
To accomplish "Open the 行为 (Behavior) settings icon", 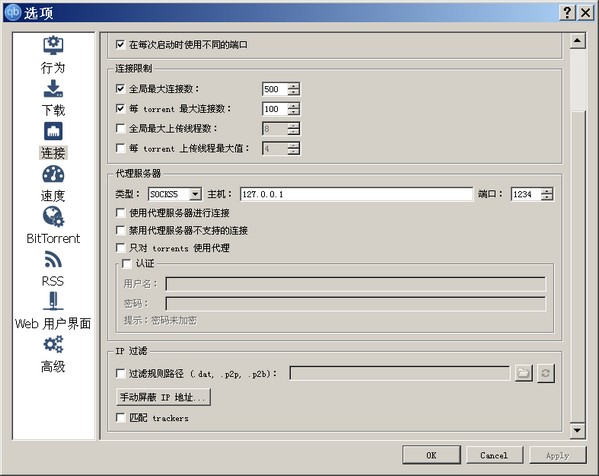I will (x=53, y=45).
